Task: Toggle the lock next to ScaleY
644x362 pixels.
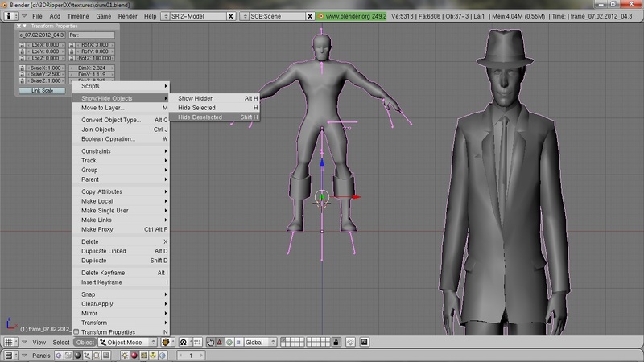Action: click(x=22, y=74)
